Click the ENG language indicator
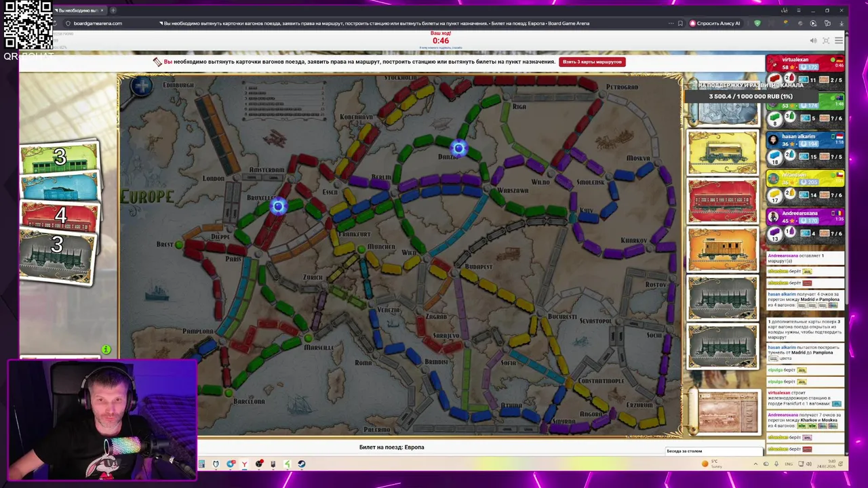The height and width of the screenshot is (488, 868). coord(789,464)
